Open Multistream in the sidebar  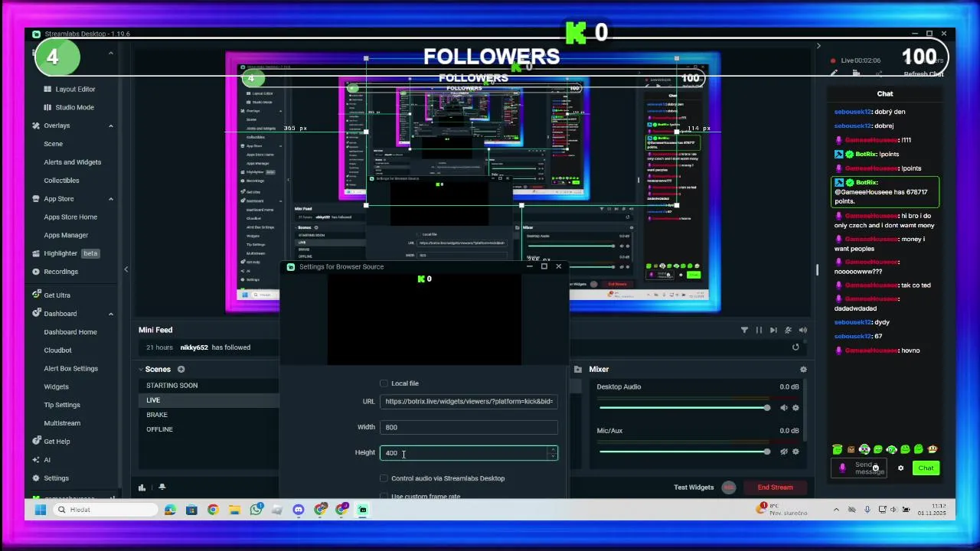[x=62, y=423]
